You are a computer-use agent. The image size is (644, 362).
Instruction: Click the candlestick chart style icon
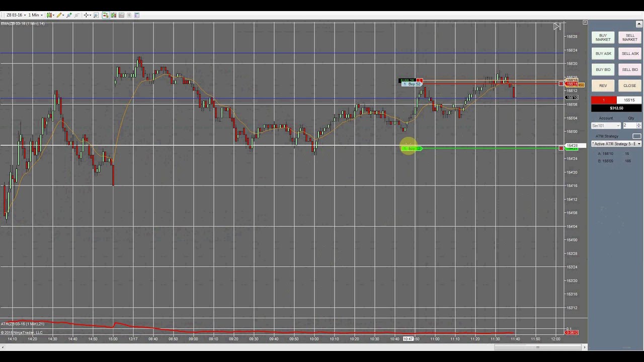pyautogui.click(x=49, y=15)
